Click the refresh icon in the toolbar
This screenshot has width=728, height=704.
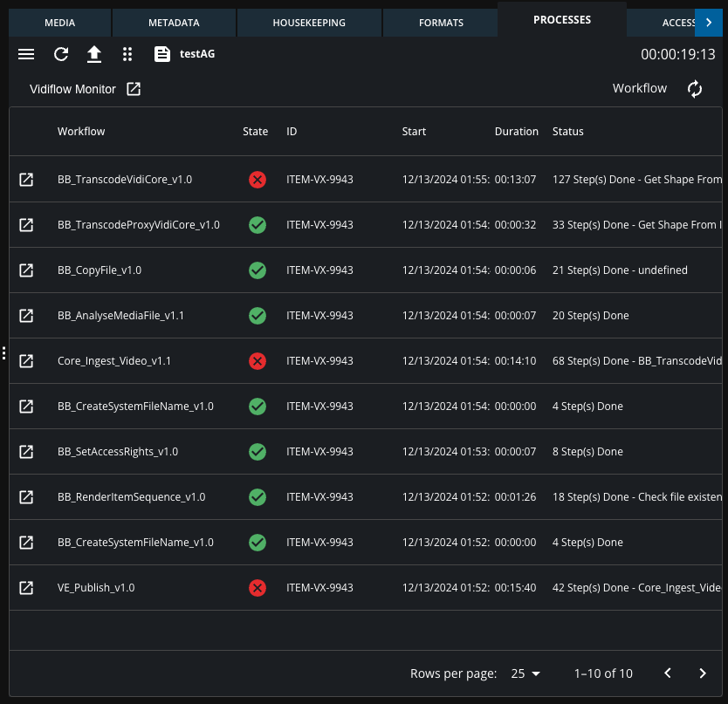(x=60, y=53)
